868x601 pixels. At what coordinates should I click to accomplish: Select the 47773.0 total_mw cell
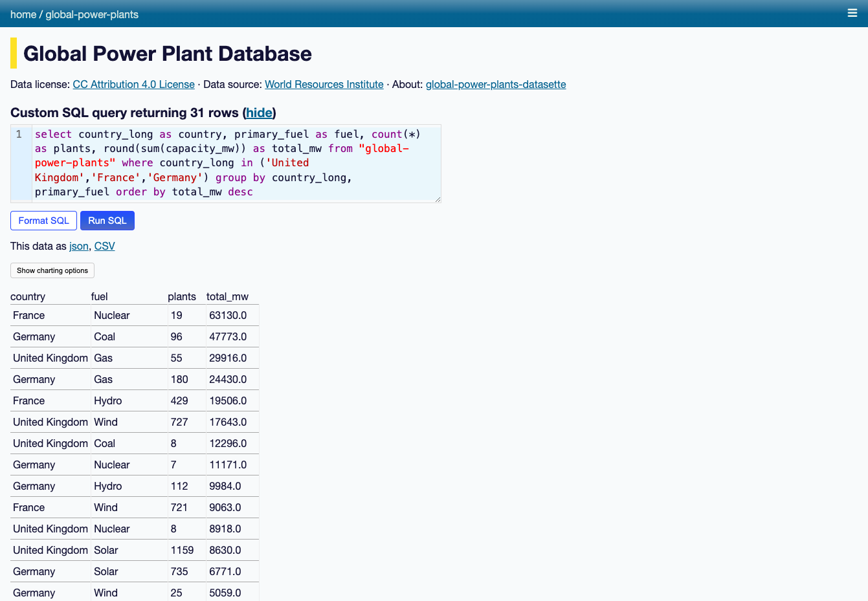point(232,336)
